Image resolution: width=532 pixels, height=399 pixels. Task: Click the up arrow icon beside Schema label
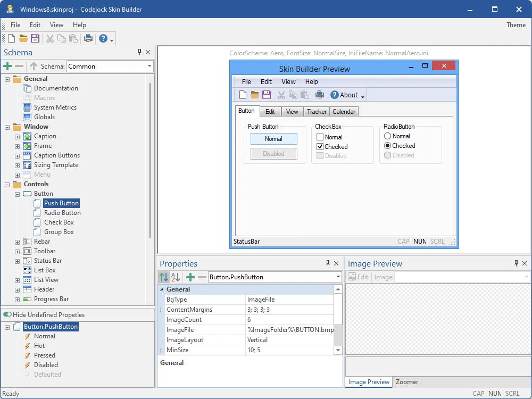[34, 66]
